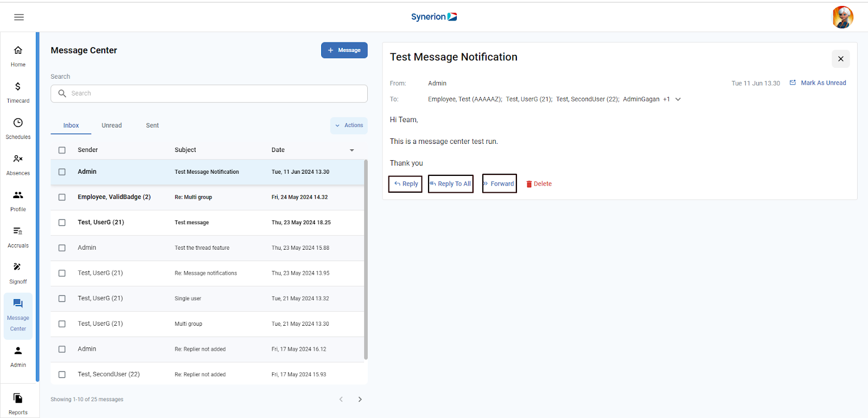Open Test the thread feature message
Image resolution: width=868 pixels, height=418 pixels.
coord(207,248)
